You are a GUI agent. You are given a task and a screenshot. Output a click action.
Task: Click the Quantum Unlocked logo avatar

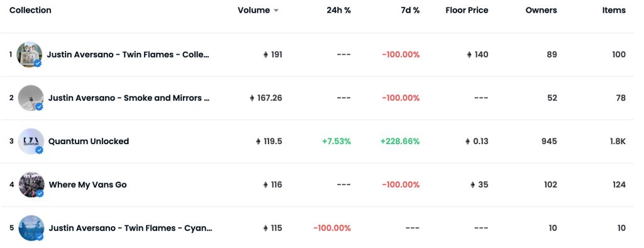pos(31,141)
